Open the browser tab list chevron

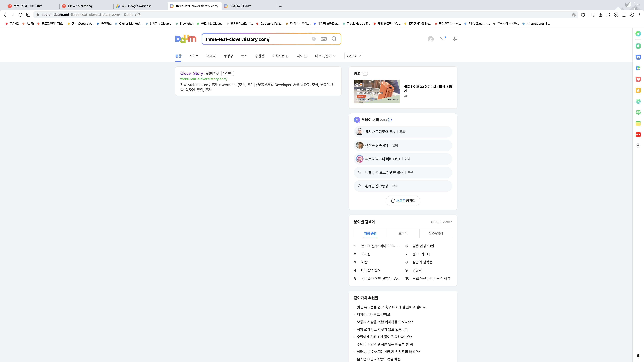638,5
